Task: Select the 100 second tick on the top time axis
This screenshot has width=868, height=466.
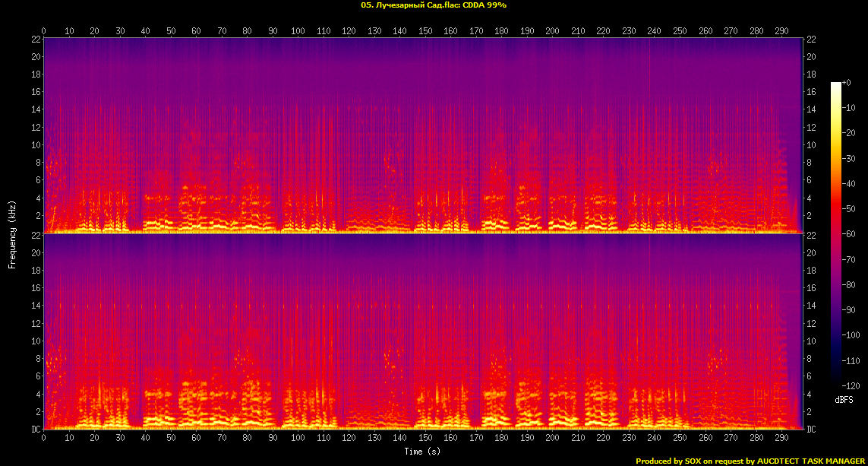Action: [298, 31]
